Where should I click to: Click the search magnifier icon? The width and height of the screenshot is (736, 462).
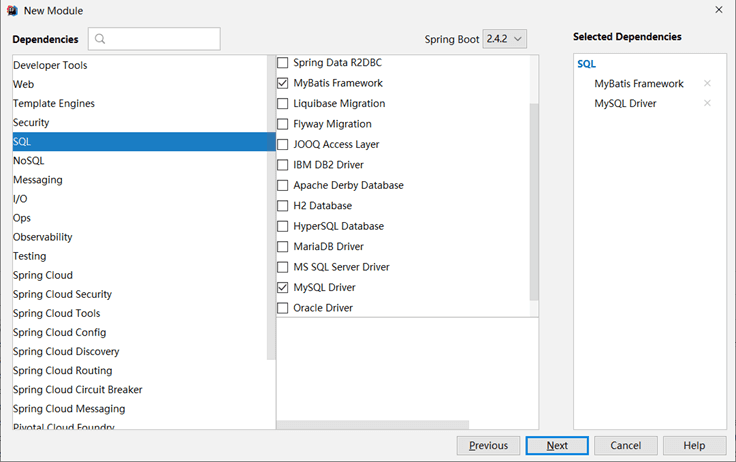[101, 40]
